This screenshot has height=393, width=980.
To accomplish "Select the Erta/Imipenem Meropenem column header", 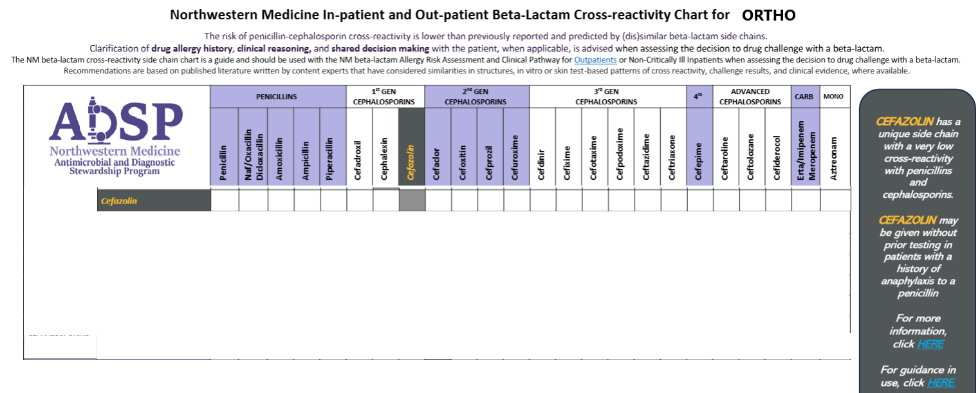I will point(805,147).
